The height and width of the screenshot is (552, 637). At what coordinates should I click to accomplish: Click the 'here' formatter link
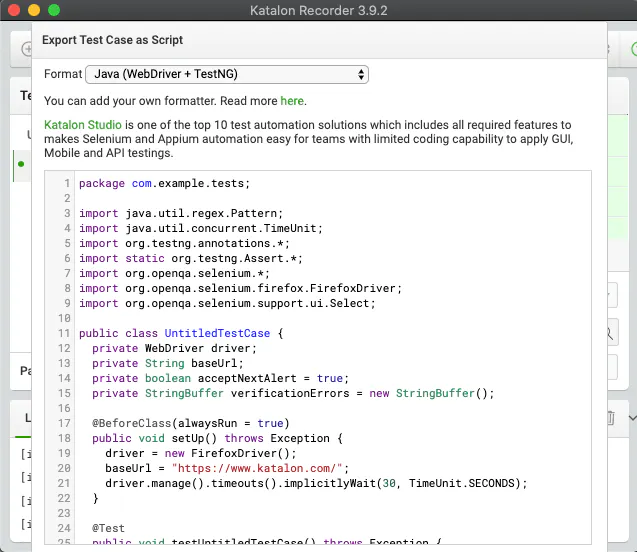[292, 101]
